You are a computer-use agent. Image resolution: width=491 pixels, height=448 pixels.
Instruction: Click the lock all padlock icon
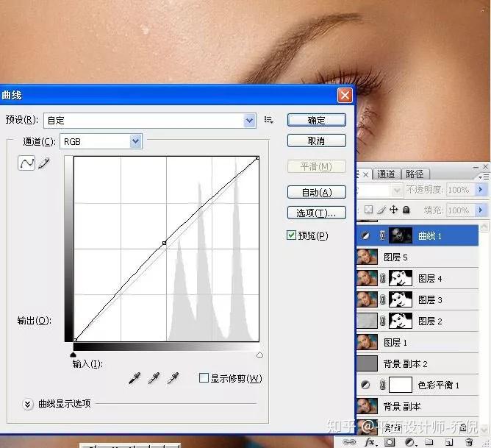click(406, 209)
